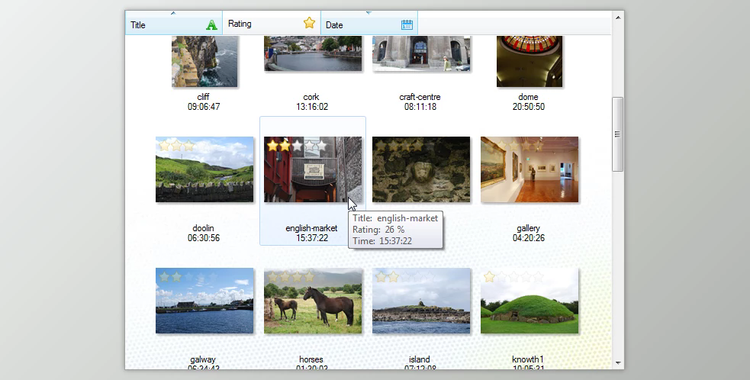Click the calendar icon in Date header
This screenshot has width=750, height=380.
(407, 25)
